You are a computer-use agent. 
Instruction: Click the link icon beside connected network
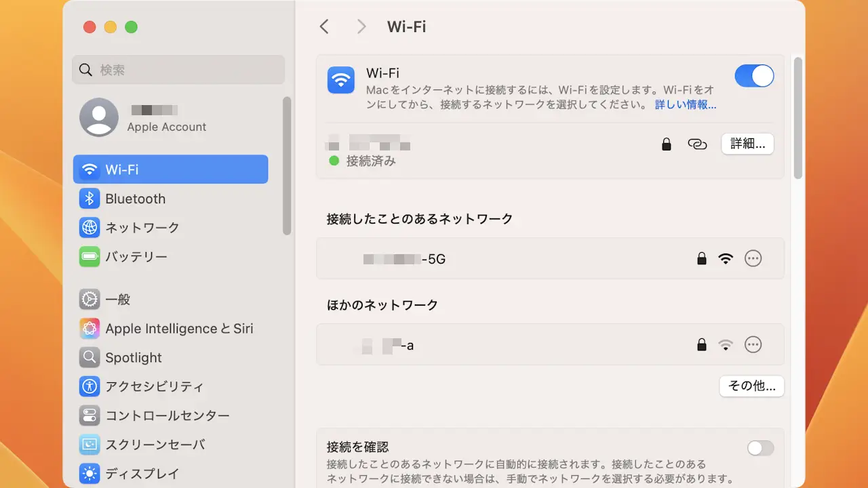tap(697, 144)
